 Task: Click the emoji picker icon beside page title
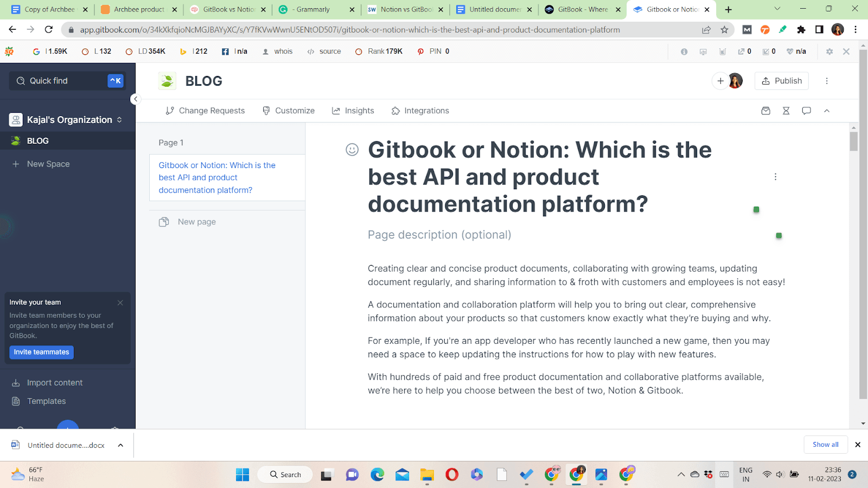[352, 150]
